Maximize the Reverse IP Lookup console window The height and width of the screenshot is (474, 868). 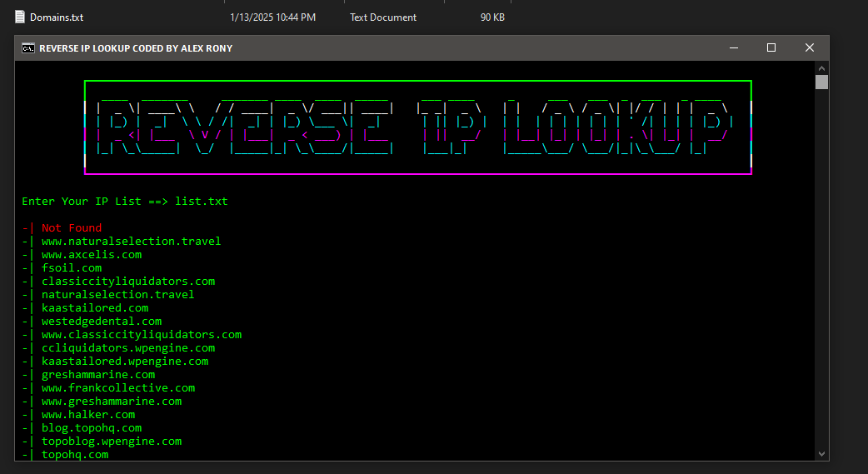pyautogui.click(x=771, y=48)
